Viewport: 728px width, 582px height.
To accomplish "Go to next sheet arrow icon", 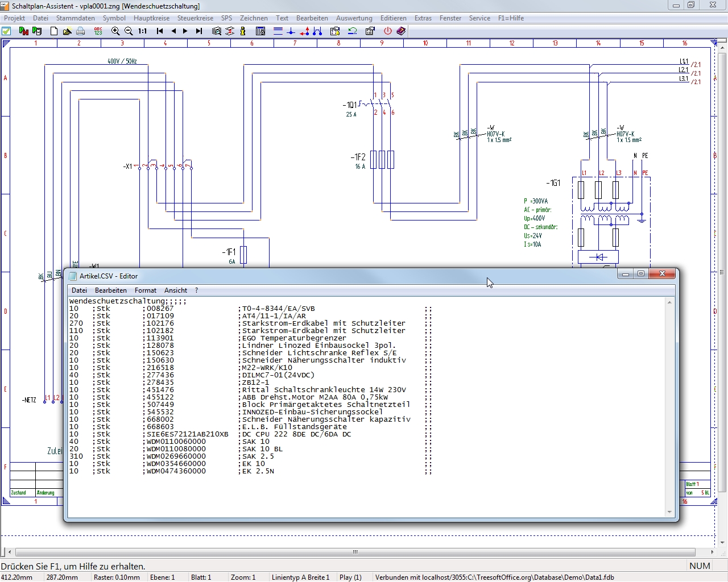I will coord(185,31).
